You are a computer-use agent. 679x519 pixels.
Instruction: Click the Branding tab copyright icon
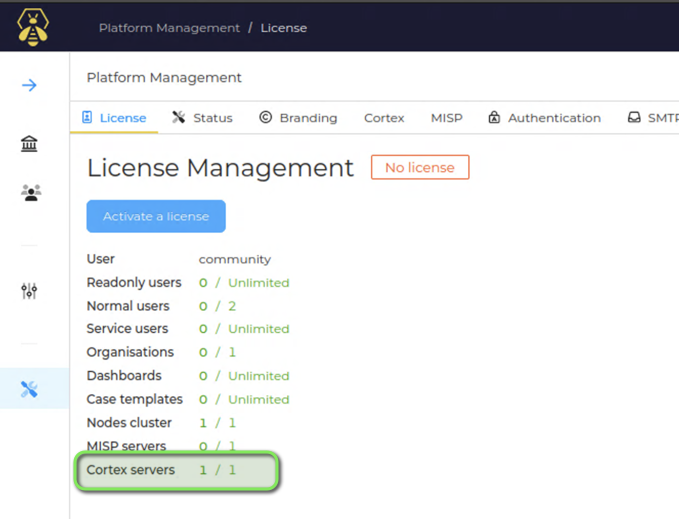[265, 117]
